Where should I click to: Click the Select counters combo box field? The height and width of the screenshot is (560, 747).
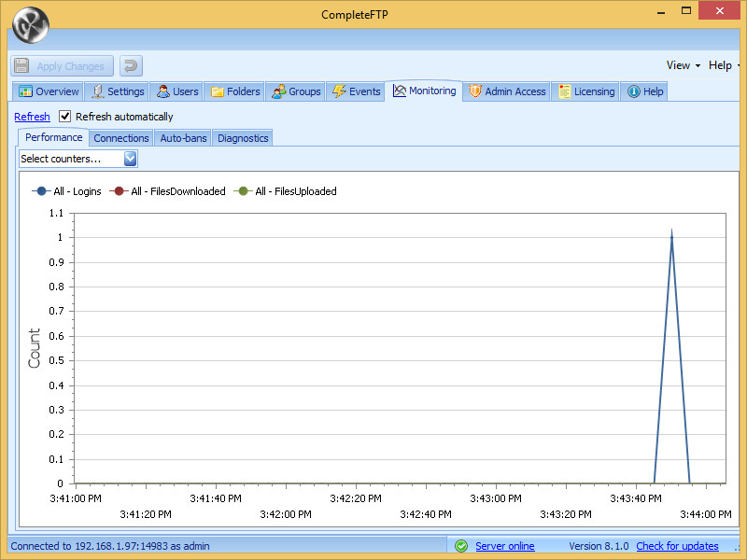(78, 159)
